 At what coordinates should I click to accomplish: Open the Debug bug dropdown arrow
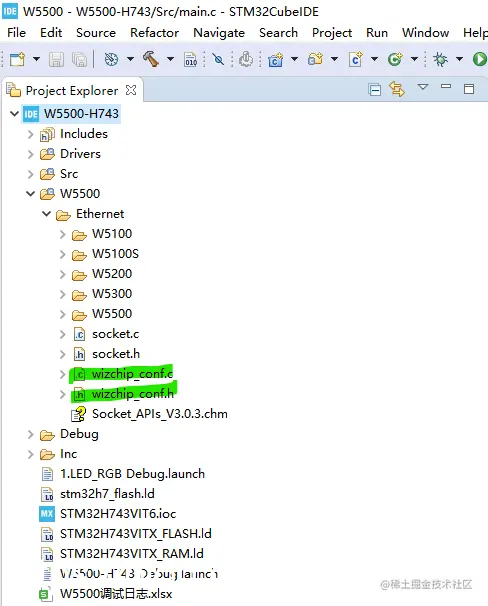click(459, 59)
